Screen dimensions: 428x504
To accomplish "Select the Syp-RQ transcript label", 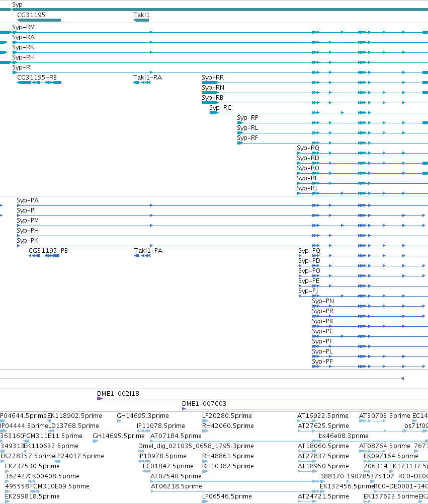I will point(308,148).
